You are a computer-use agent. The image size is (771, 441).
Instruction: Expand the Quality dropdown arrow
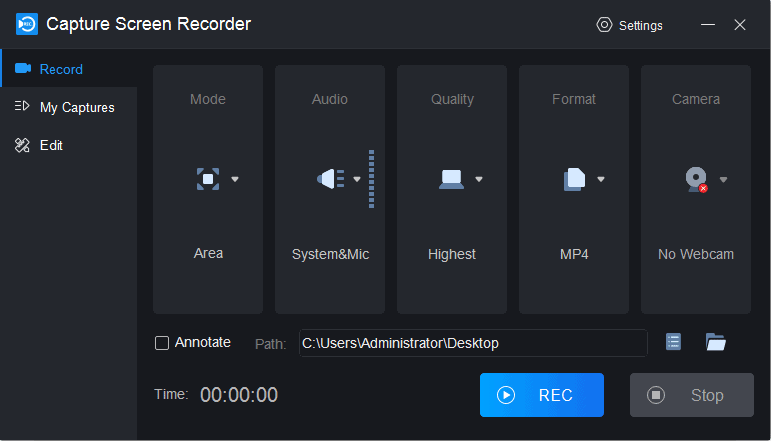tap(479, 179)
